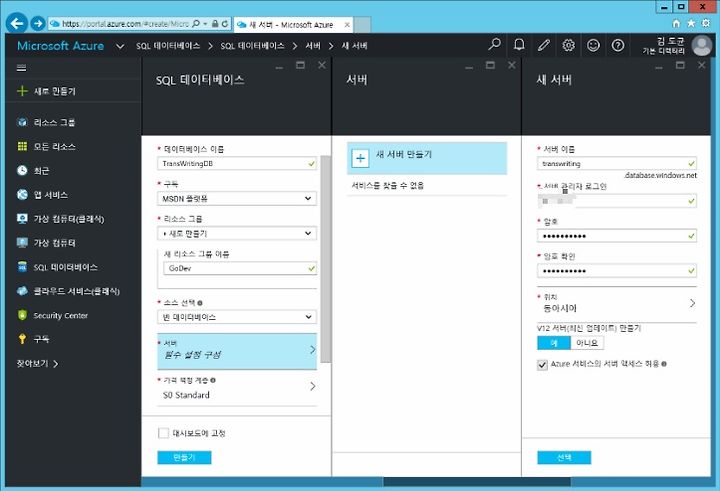Click plus icon for 새 서버 만들기

click(360, 158)
